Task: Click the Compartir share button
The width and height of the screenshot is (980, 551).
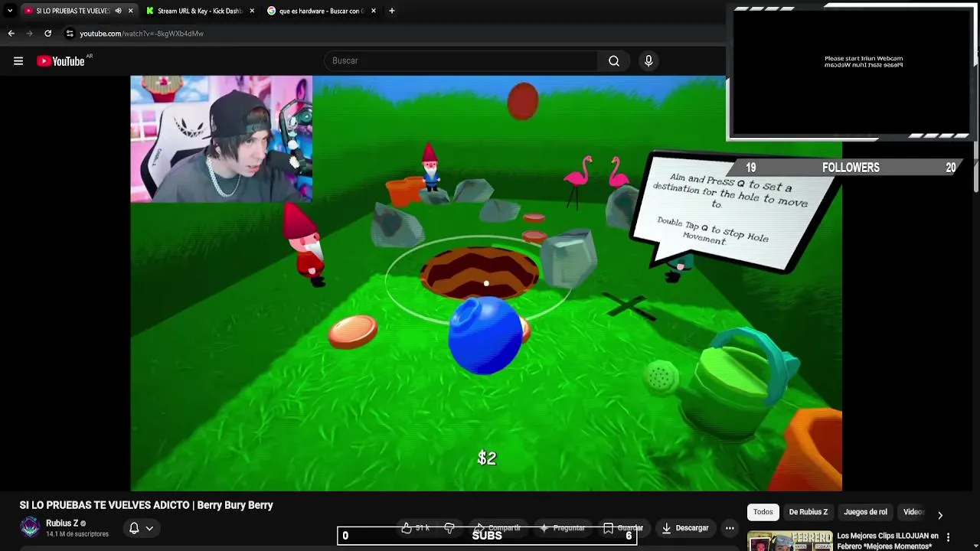Action: (x=497, y=528)
